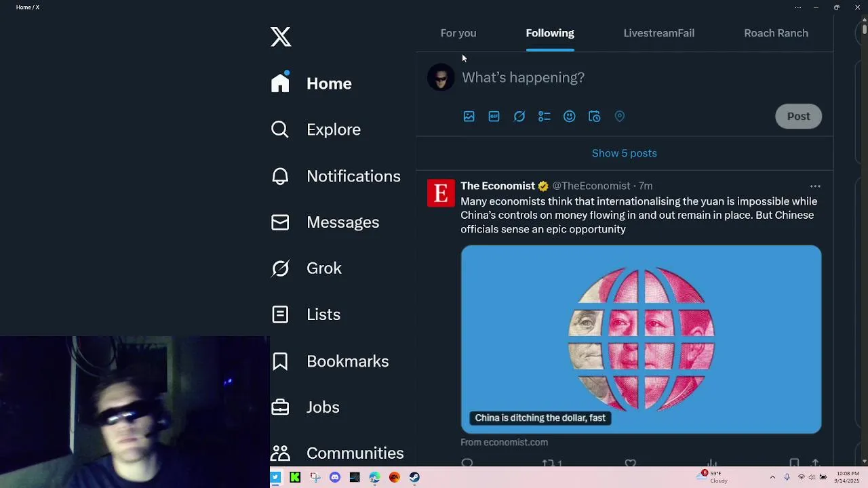868x488 pixels.
Task: Click The Economist profile avatar
Action: point(441,193)
